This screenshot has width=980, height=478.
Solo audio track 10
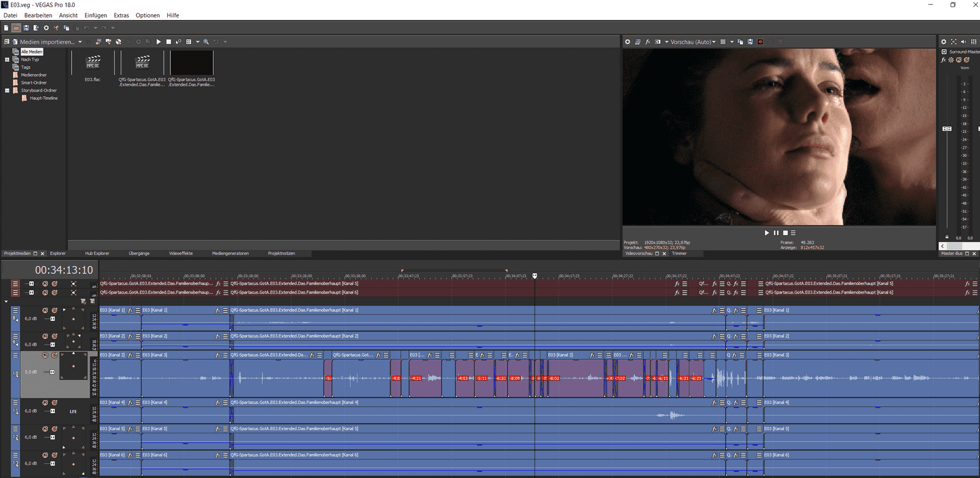click(54, 355)
